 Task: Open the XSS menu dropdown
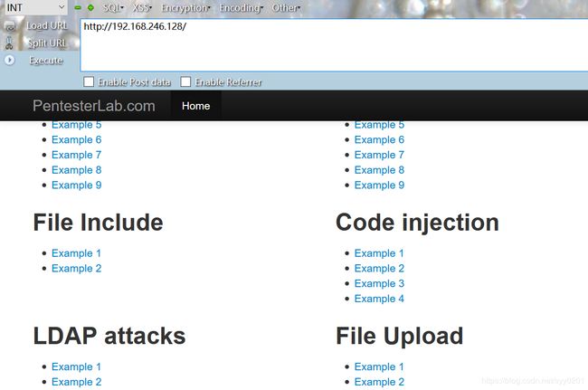[142, 8]
